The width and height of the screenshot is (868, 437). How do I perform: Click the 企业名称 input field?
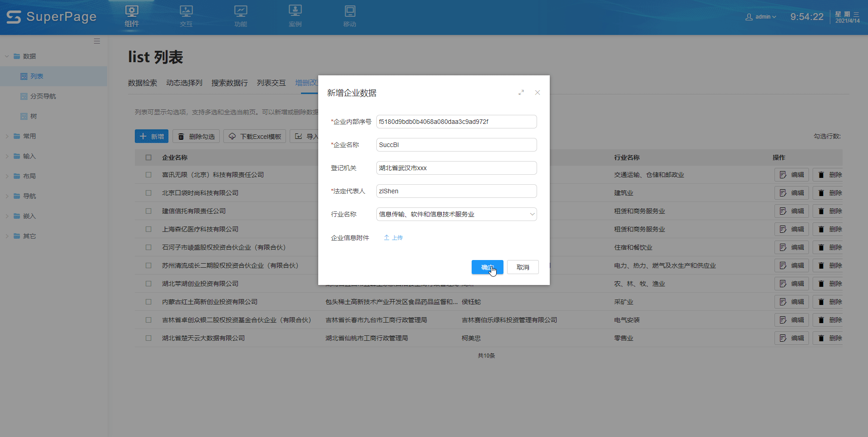tap(456, 145)
